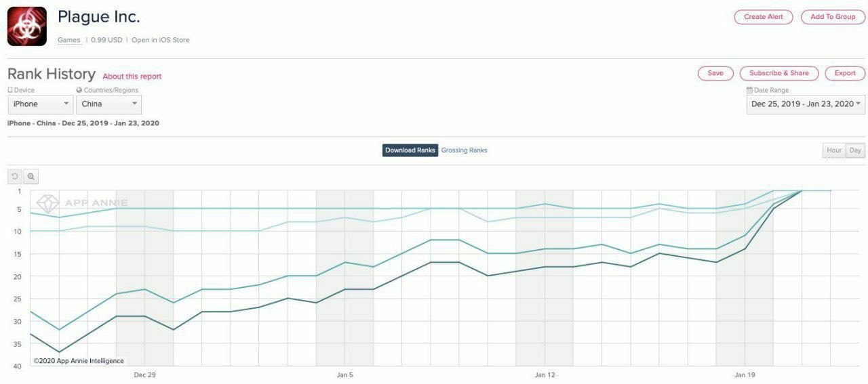Click the iPhone - China date summary text
The image size is (868, 384).
click(x=83, y=123)
